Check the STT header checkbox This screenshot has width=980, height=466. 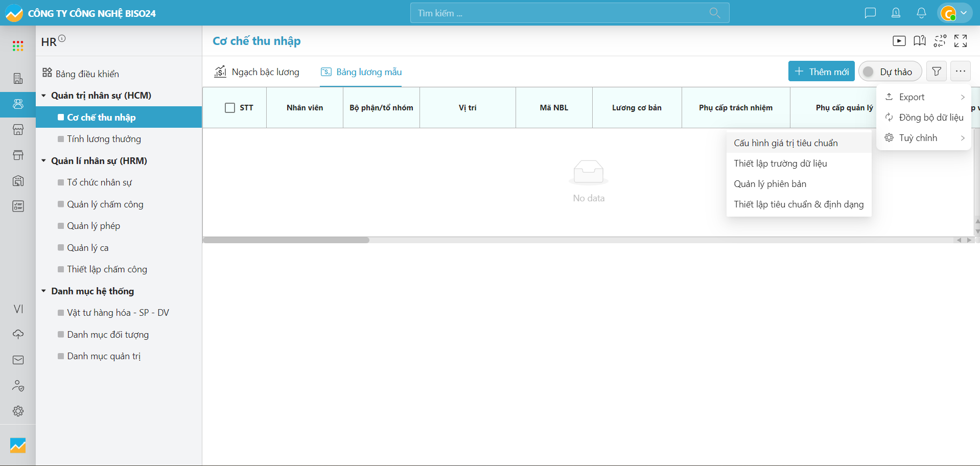tap(230, 108)
